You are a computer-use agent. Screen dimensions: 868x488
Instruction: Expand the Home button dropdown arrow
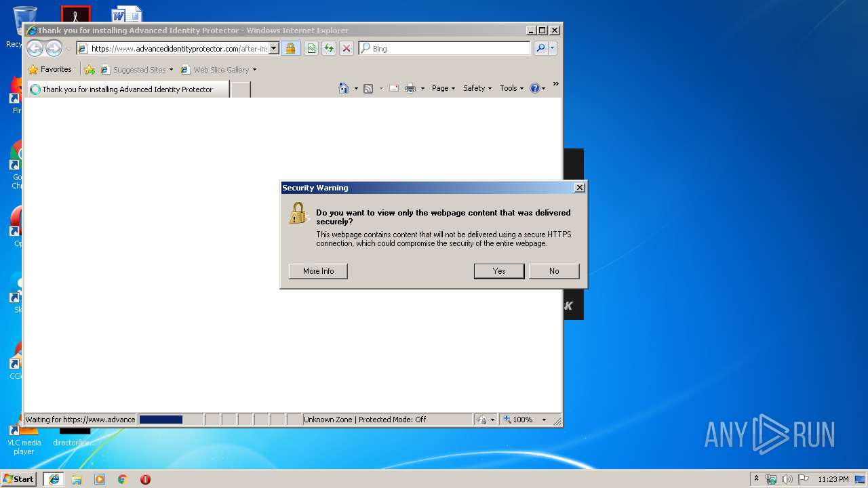[356, 88]
